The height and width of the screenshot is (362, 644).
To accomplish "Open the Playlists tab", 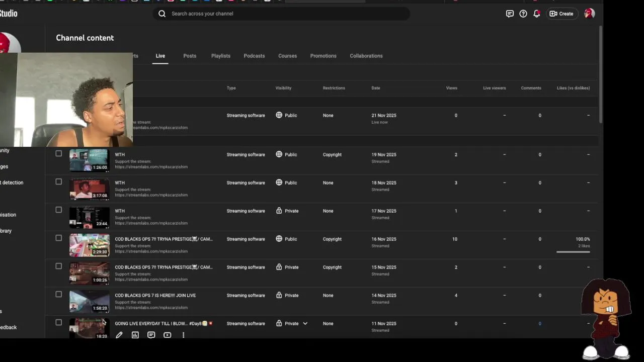I will pos(221,56).
